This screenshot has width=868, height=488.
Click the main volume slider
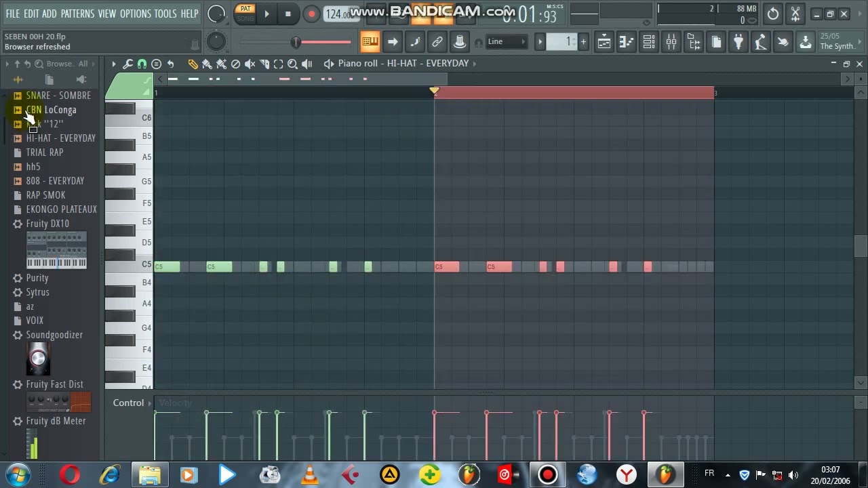[294, 42]
